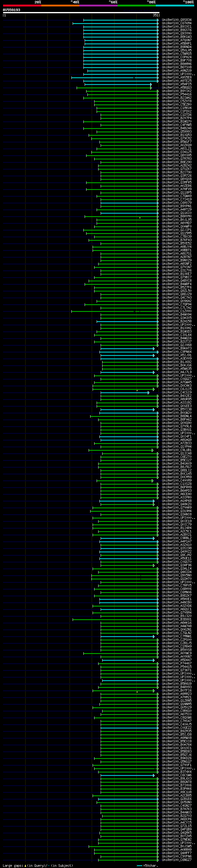Click the purple ~60% identity legend segment

click(99, 6)
